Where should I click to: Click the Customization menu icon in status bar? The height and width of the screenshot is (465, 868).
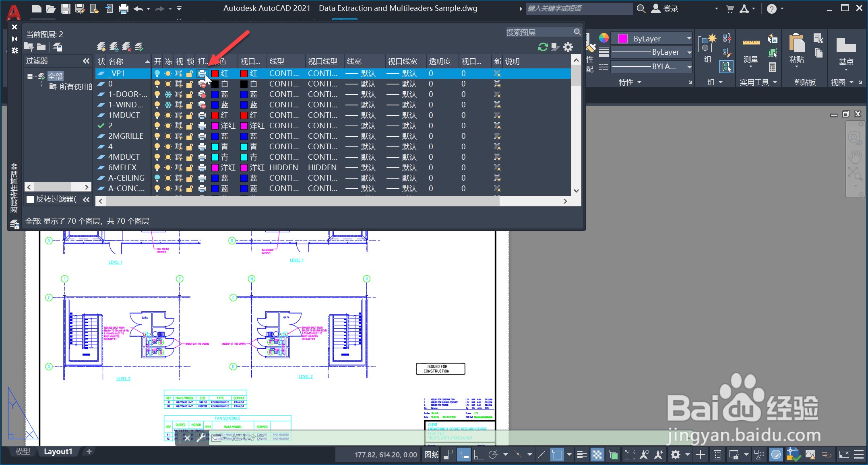coord(859,455)
